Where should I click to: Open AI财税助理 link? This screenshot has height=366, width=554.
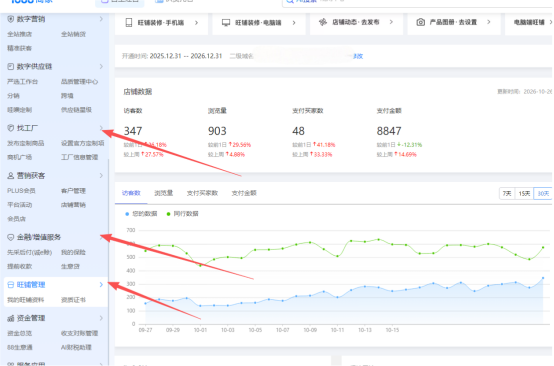pyautogui.click(x=76, y=347)
